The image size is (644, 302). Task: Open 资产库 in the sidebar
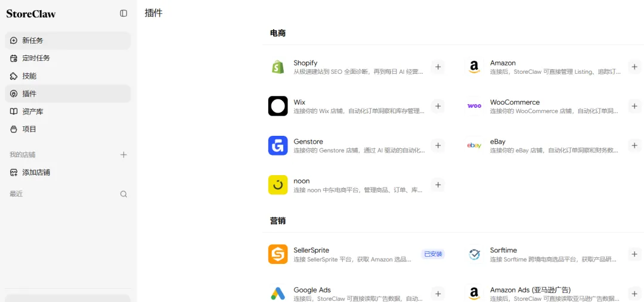[x=68, y=111]
